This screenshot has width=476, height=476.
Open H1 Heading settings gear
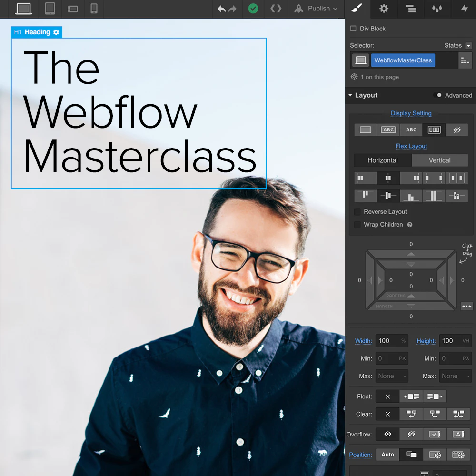pos(56,32)
